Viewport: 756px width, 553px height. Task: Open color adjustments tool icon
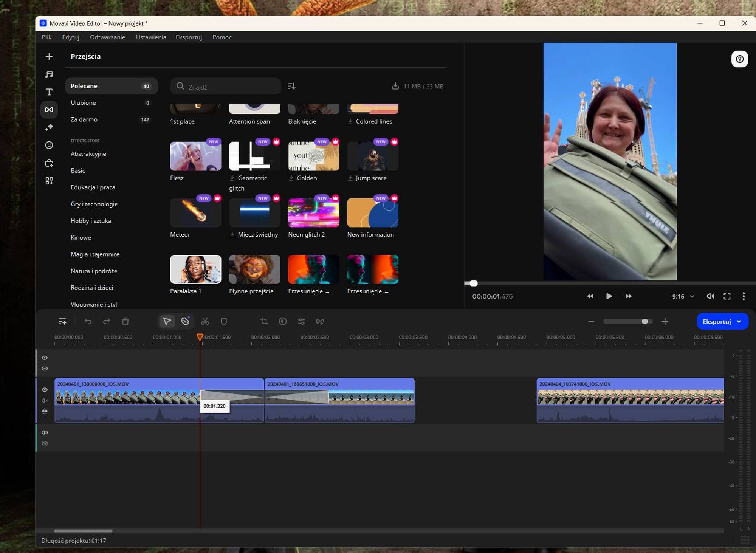coord(283,321)
